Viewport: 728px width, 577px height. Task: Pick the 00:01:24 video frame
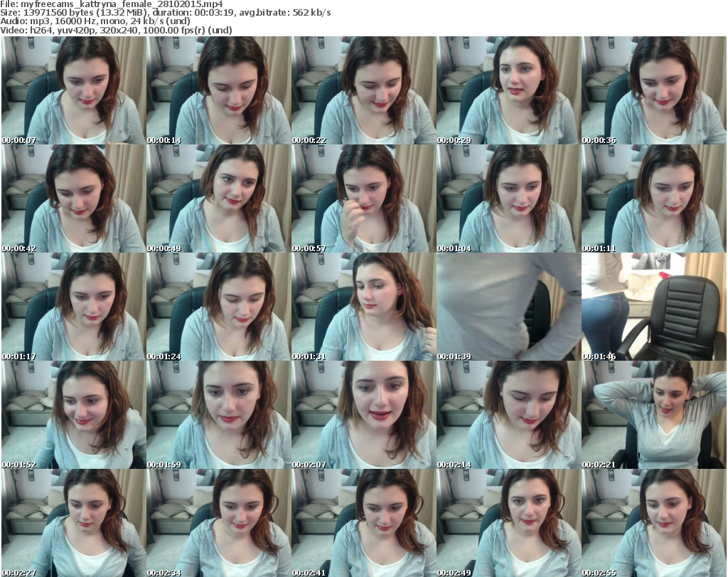click(219, 307)
